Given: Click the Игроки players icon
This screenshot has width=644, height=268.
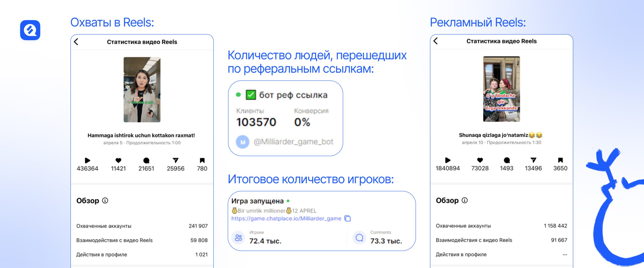Looking at the screenshot, I should 238,238.
